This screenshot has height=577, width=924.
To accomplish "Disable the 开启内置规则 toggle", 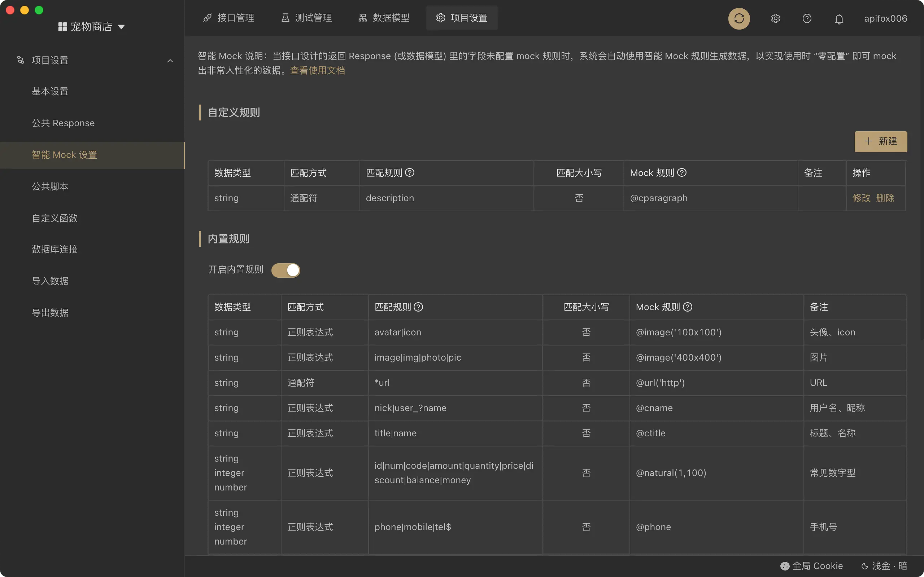I will tap(286, 270).
